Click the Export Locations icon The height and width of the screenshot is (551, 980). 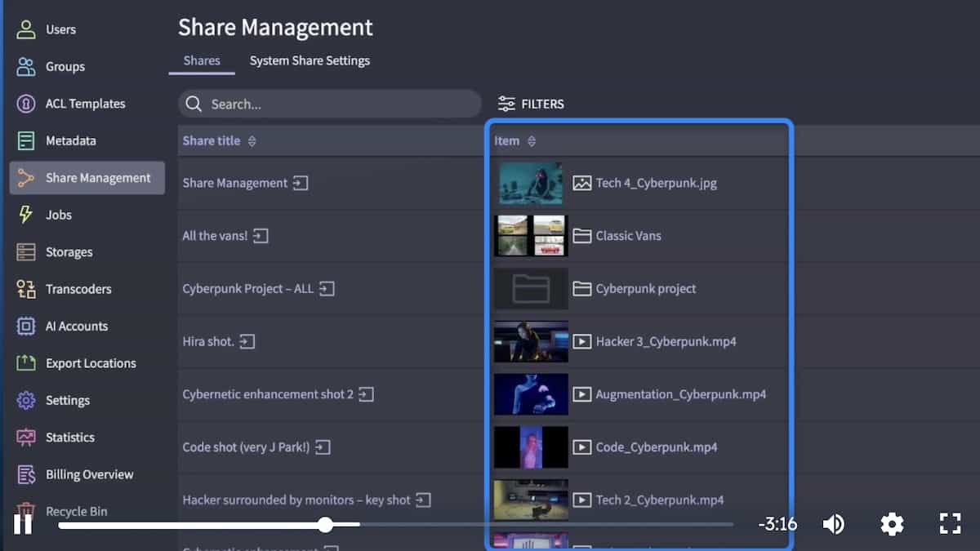tap(26, 363)
